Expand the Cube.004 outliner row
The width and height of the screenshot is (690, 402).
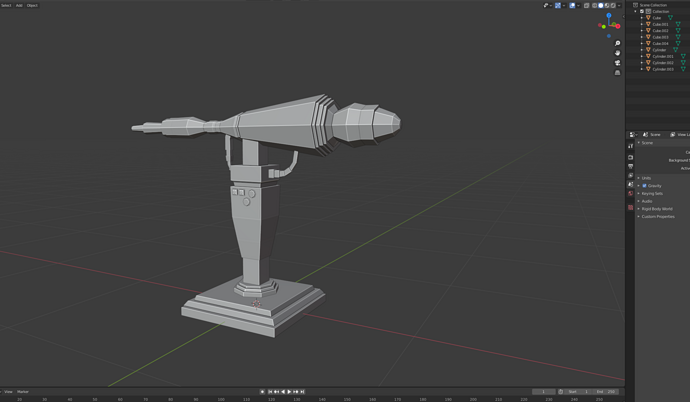[642, 44]
